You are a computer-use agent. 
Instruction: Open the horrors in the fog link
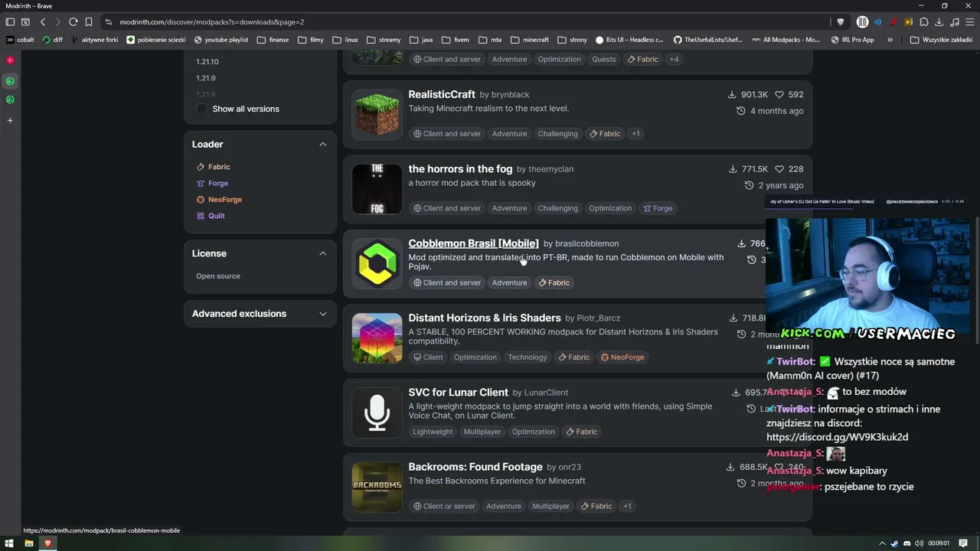(x=460, y=168)
